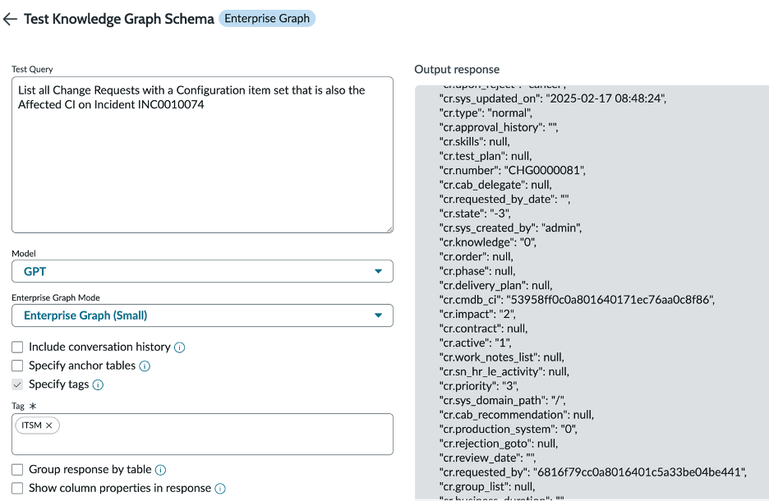The width and height of the screenshot is (769, 501).
Task: Toggle the Specify tags checkbox
Action: pos(18,385)
